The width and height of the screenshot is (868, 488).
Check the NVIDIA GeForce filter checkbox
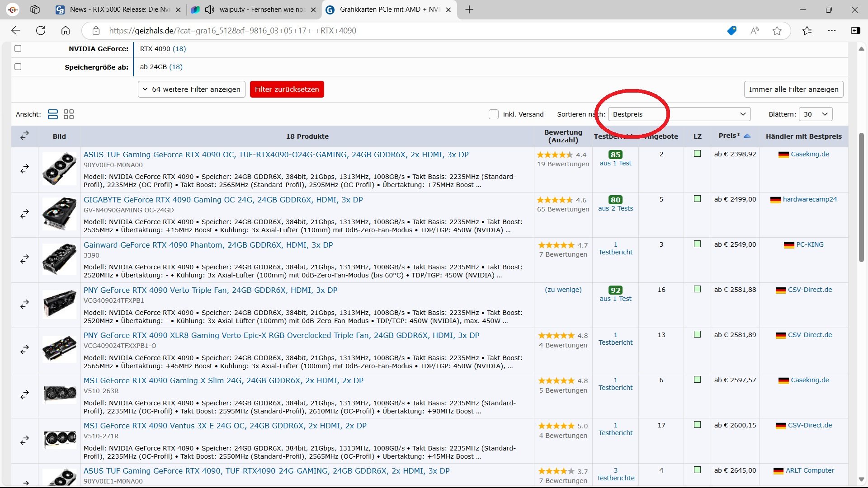pos(18,48)
